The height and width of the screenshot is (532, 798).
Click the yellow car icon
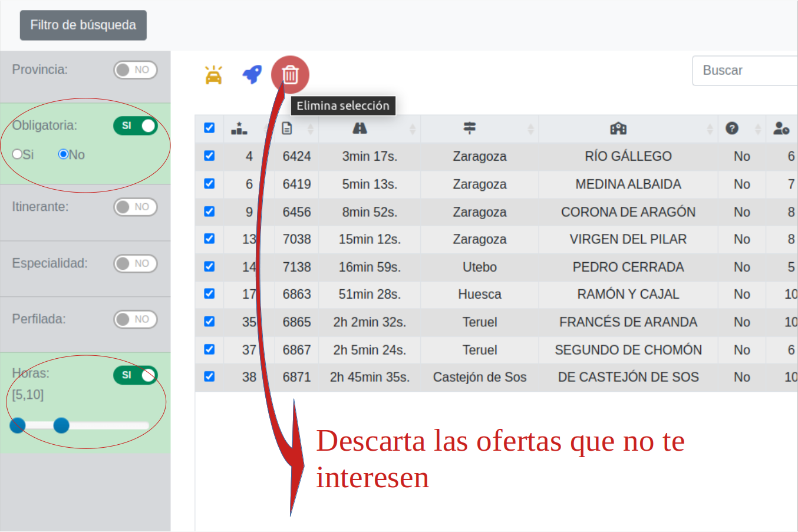click(213, 74)
